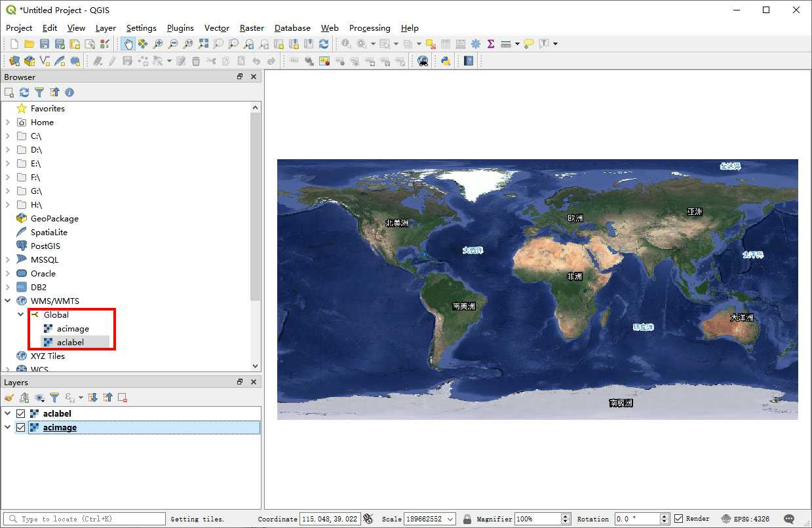
Task: Click the Rotation up stepper arrow
Action: 665,516
